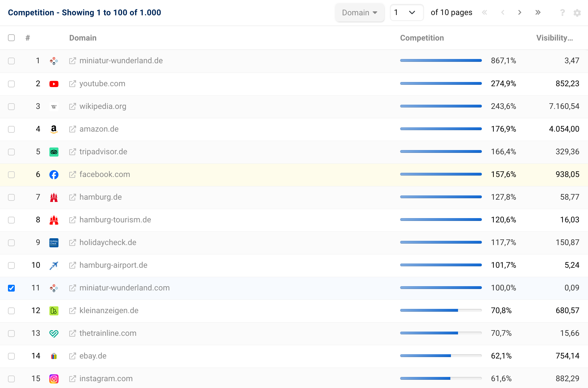Open miniatur-wunderland.de external link
The image size is (588, 388).
(72, 61)
